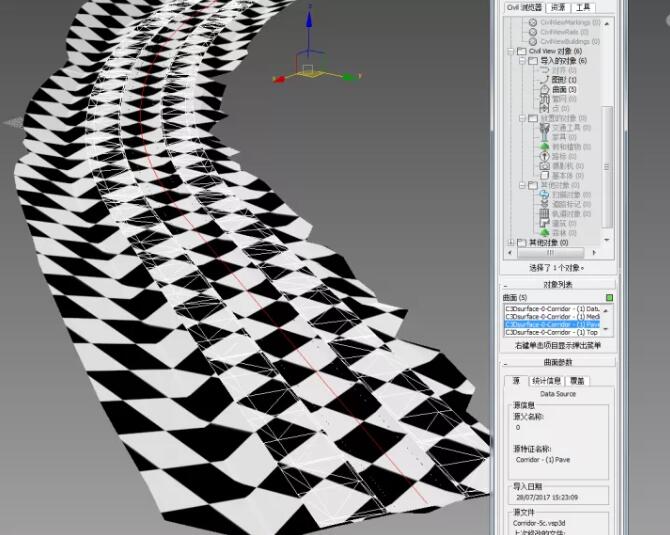Select the 曲面 (5) surface icon

tap(544, 89)
